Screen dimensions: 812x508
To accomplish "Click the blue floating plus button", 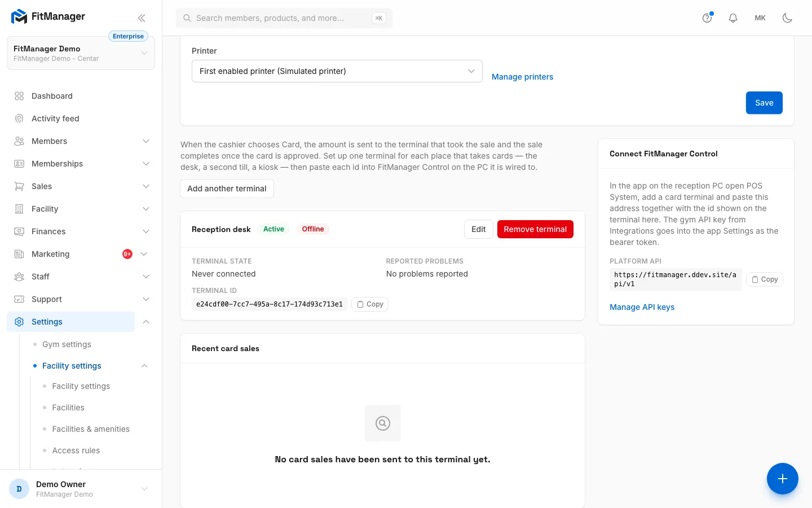I will (x=783, y=479).
